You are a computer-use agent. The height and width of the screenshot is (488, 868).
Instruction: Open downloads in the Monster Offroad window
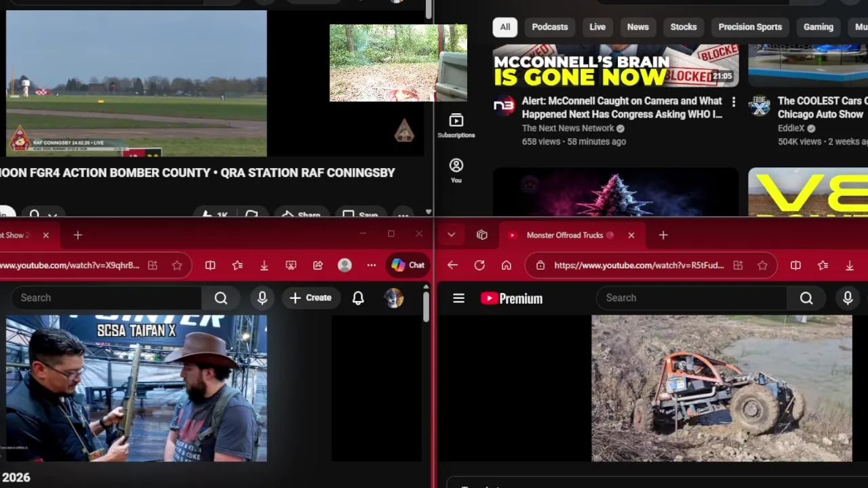tap(849, 266)
